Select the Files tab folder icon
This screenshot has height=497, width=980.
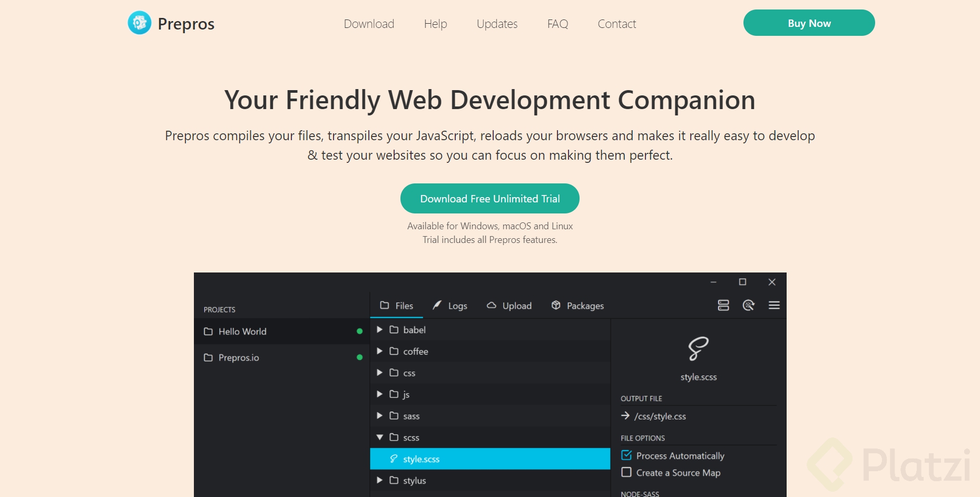pyautogui.click(x=385, y=306)
